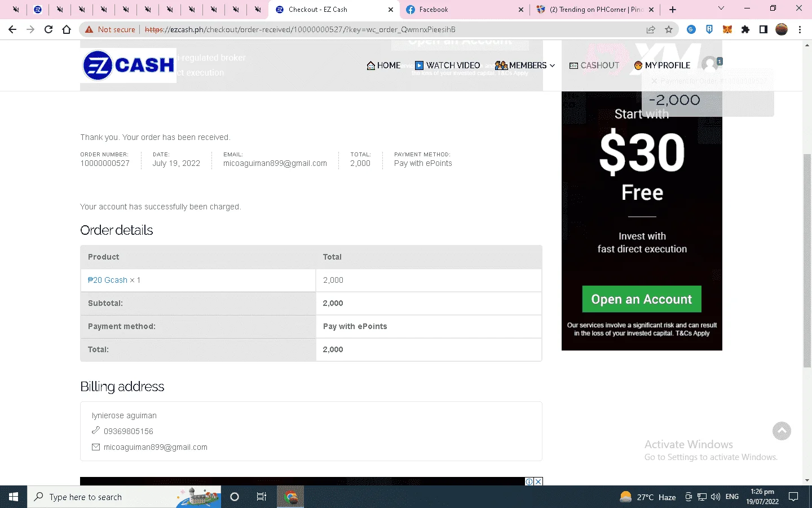Open the user avatar notifications
The width and height of the screenshot is (812, 508).
709,64
